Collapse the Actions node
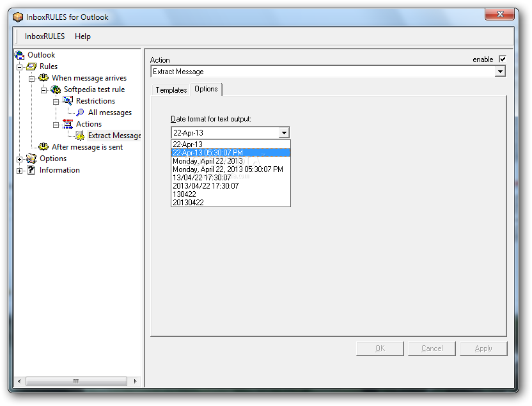 pos(56,125)
